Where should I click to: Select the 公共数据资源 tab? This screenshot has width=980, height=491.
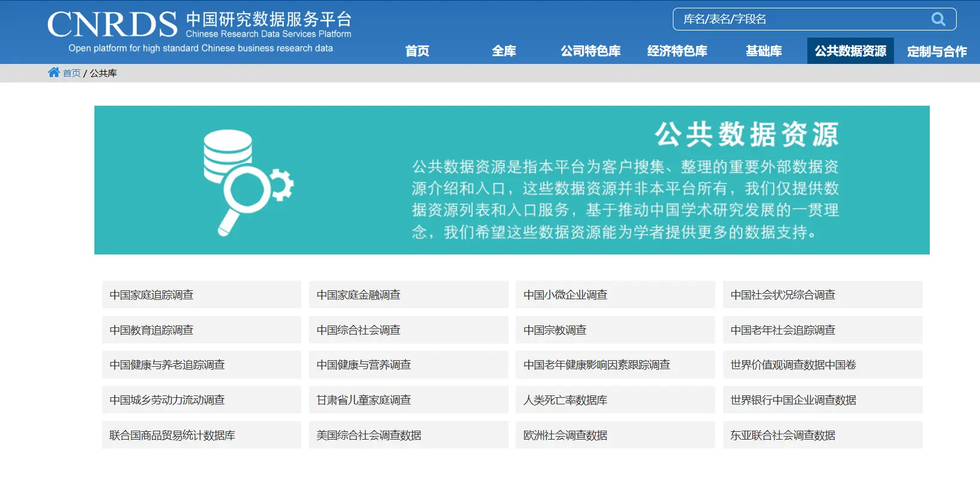tap(850, 51)
